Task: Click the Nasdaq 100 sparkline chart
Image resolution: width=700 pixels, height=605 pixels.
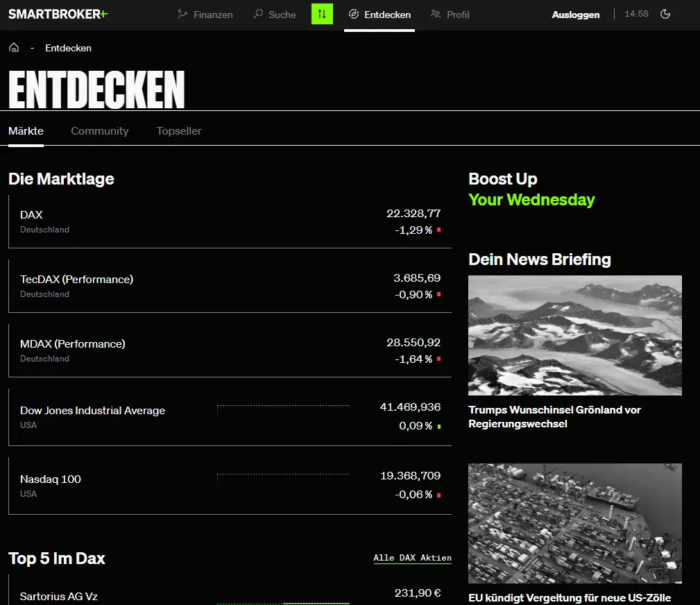Action: (283, 479)
